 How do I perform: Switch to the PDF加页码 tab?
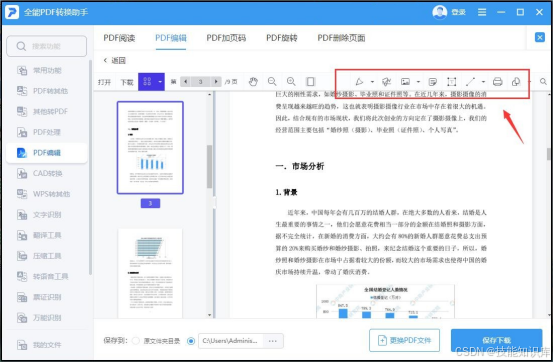click(226, 38)
